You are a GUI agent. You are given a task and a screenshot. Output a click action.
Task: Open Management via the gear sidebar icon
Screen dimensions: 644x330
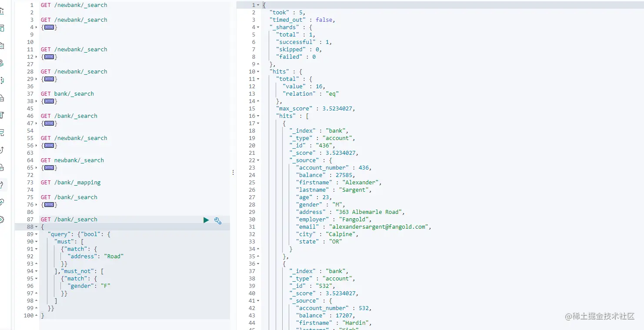(2, 220)
